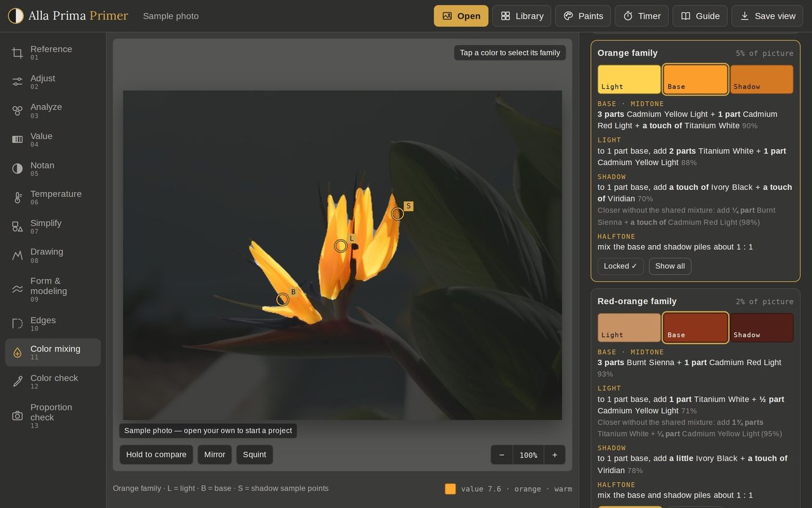Zoom in with the plus button
Viewport: 812px width, 508px height.
coord(554,455)
